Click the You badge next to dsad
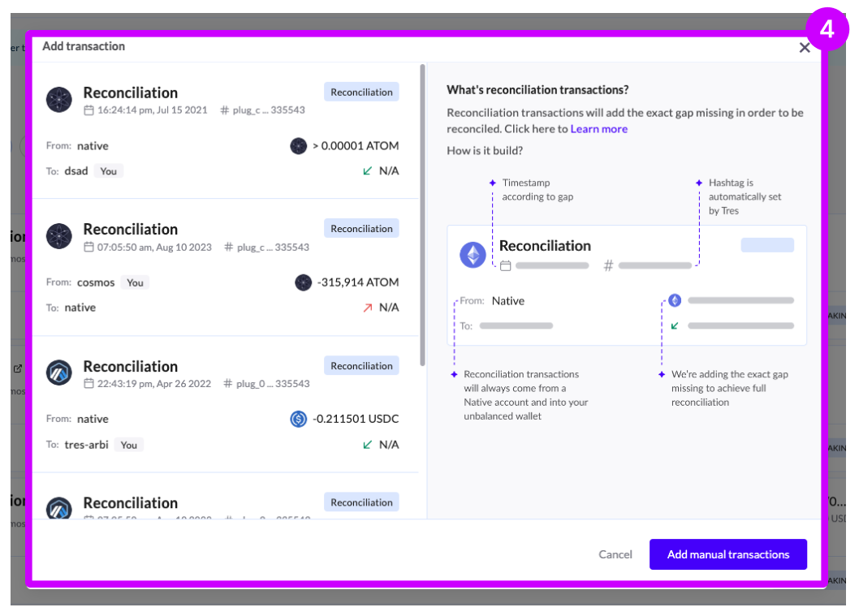 coord(108,171)
